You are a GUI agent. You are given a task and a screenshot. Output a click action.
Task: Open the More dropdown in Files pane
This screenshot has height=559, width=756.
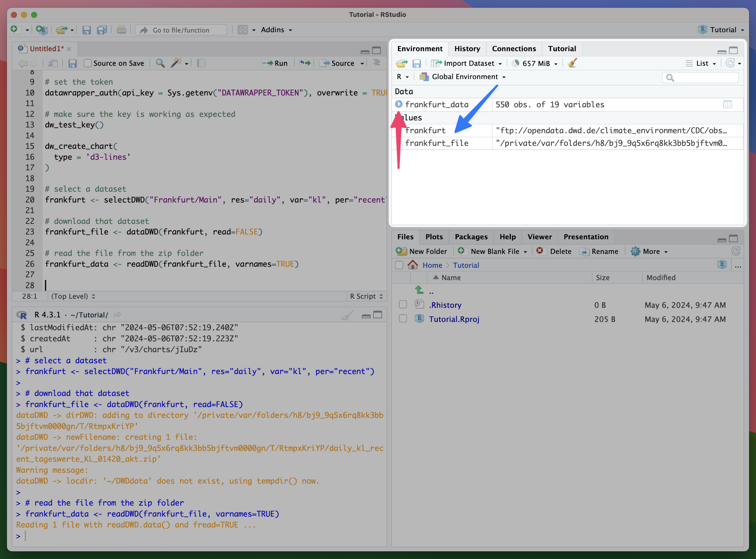tap(649, 251)
